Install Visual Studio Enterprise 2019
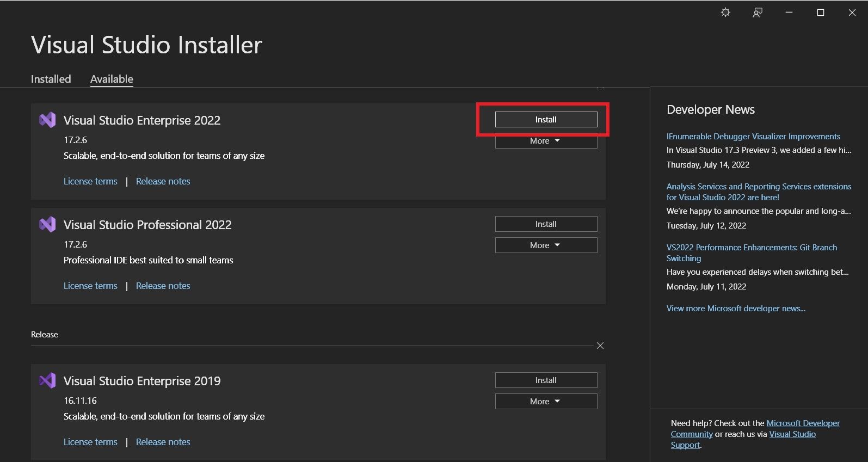The image size is (868, 462). coord(546,380)
